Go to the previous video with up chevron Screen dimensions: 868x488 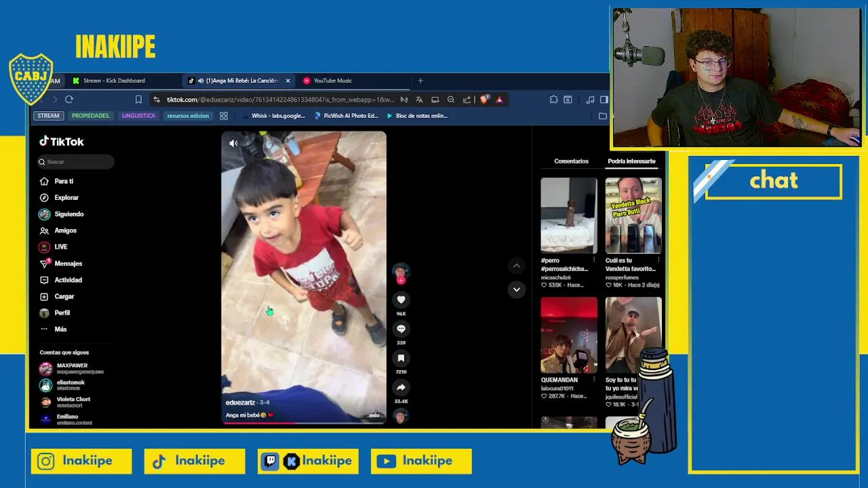[x=516, y=266]
